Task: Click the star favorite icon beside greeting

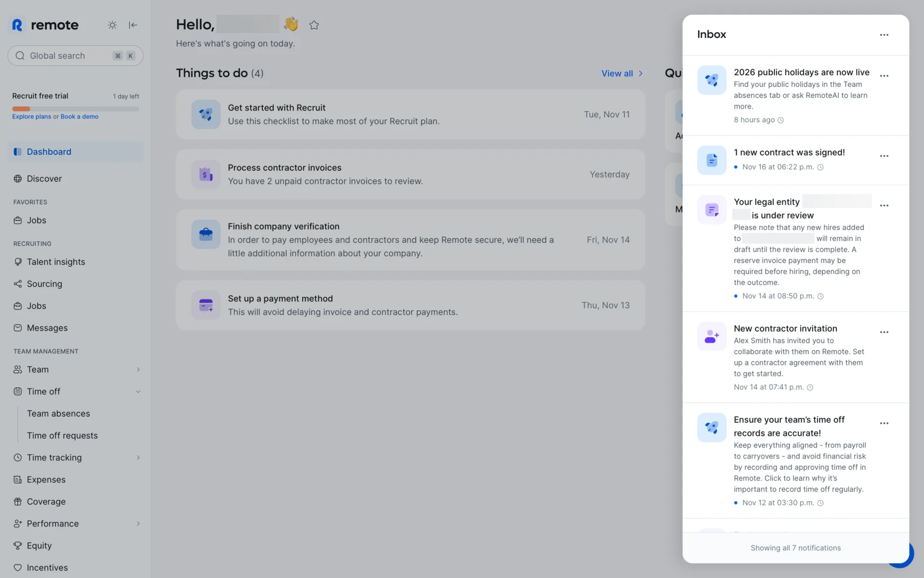Action: point(314,25)
